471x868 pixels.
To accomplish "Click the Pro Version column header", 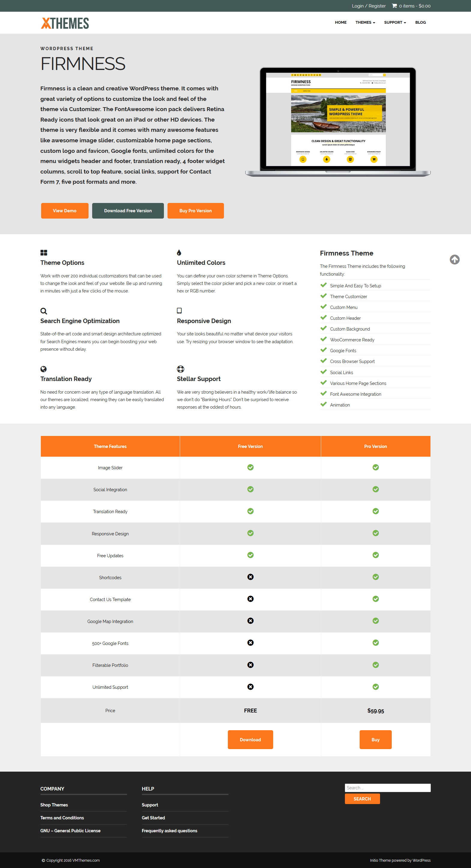I will pyautogui.click(x=376, y=446).
